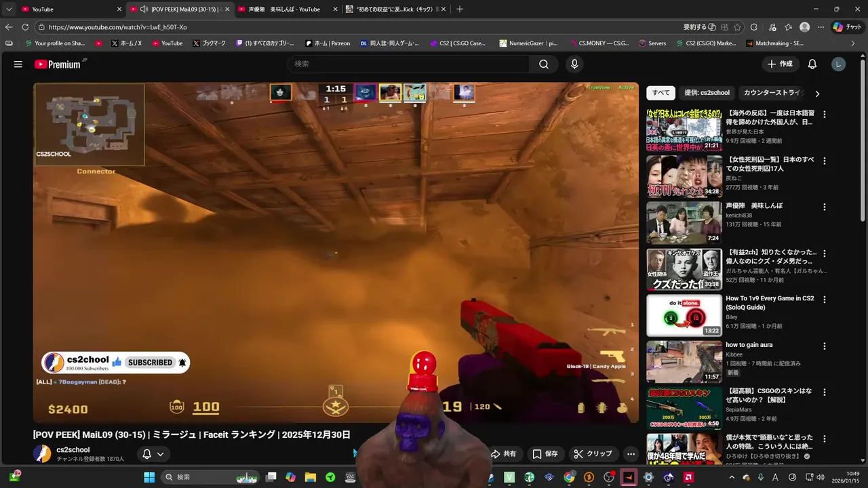
Task: Open thumbnail of 女性死刑囚一覧 video (34:28)
Action: [x=684, y=176]
